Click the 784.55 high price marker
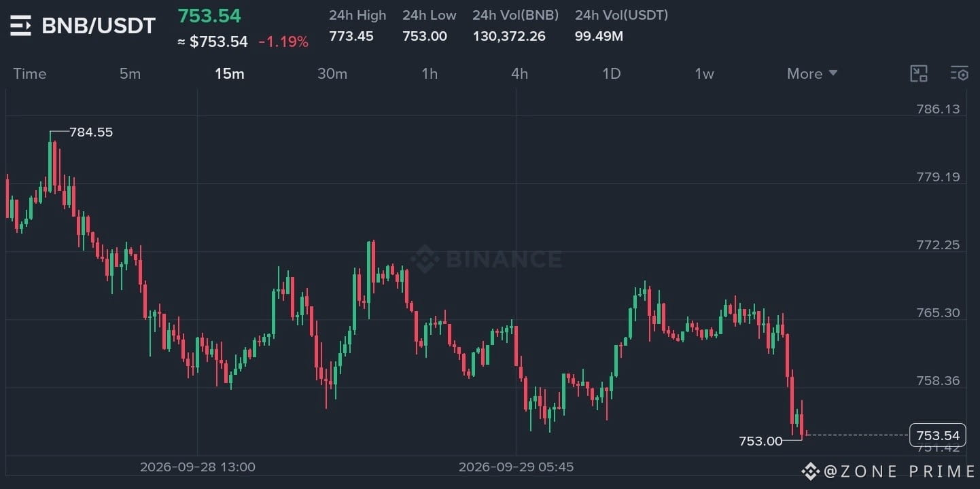 (x=91, y=132)
